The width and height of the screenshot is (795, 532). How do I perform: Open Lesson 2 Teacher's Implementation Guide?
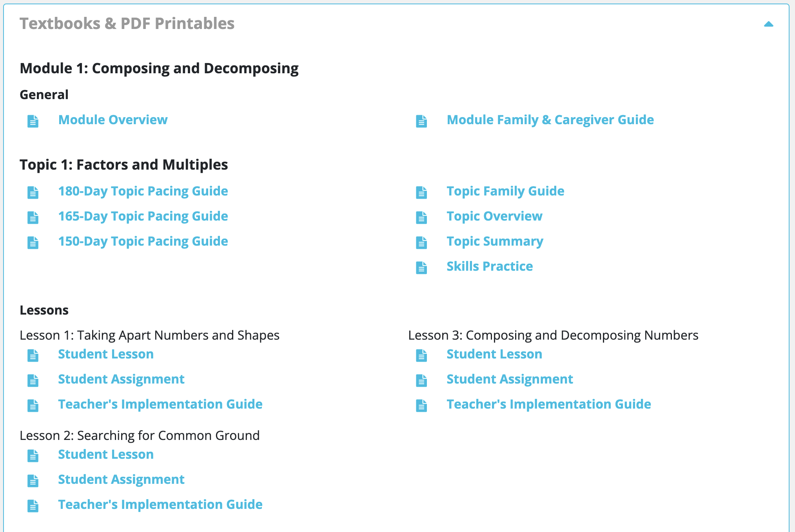160,505
